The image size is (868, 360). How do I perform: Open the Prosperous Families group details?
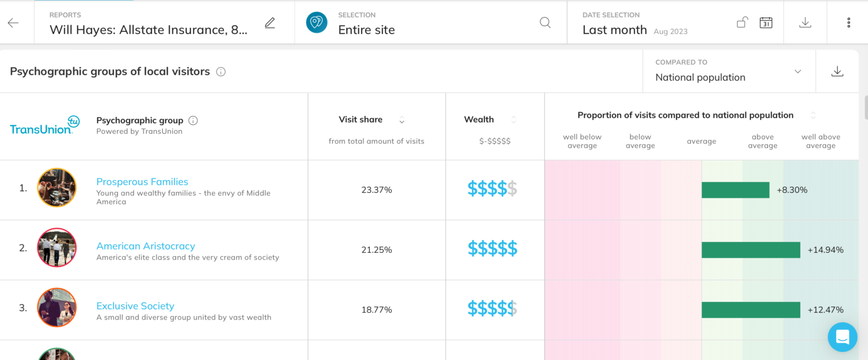(142, 181)
